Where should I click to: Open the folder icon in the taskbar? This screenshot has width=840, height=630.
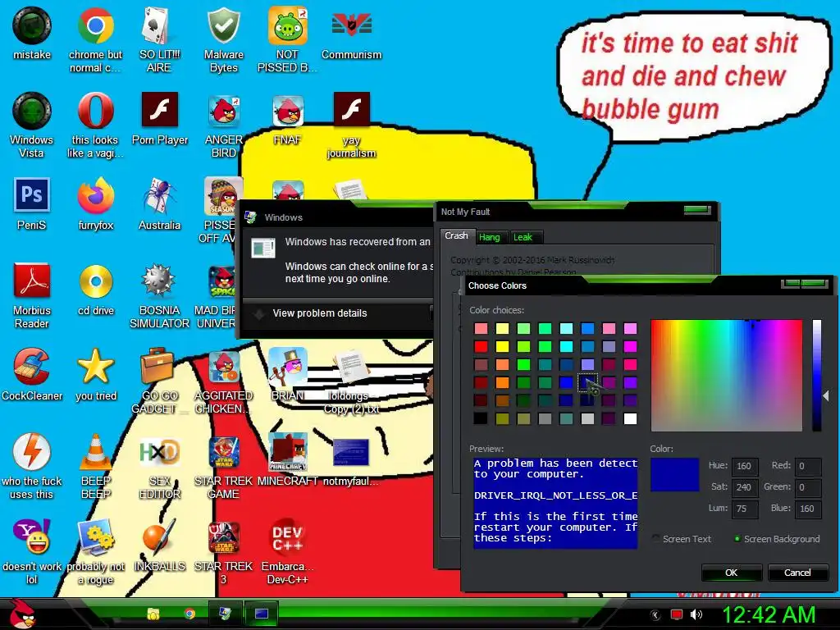[x=153, y=614]
